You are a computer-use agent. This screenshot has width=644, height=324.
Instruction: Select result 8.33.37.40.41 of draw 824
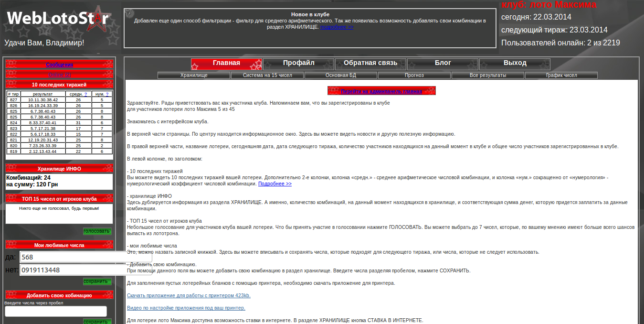click(x=43, y=123)
